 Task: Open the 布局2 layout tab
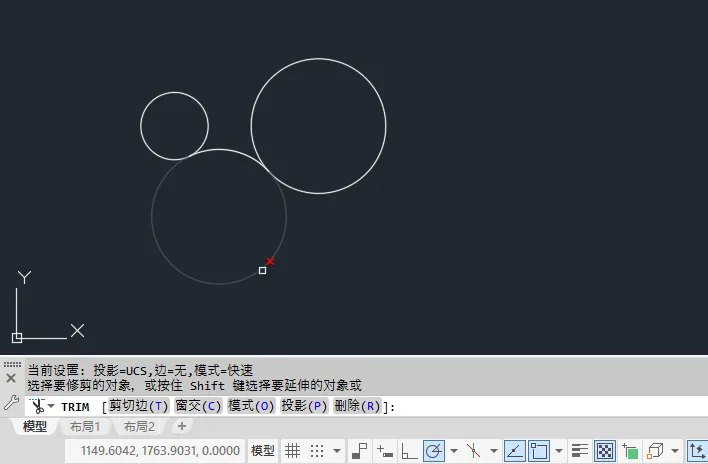(139, 426)
